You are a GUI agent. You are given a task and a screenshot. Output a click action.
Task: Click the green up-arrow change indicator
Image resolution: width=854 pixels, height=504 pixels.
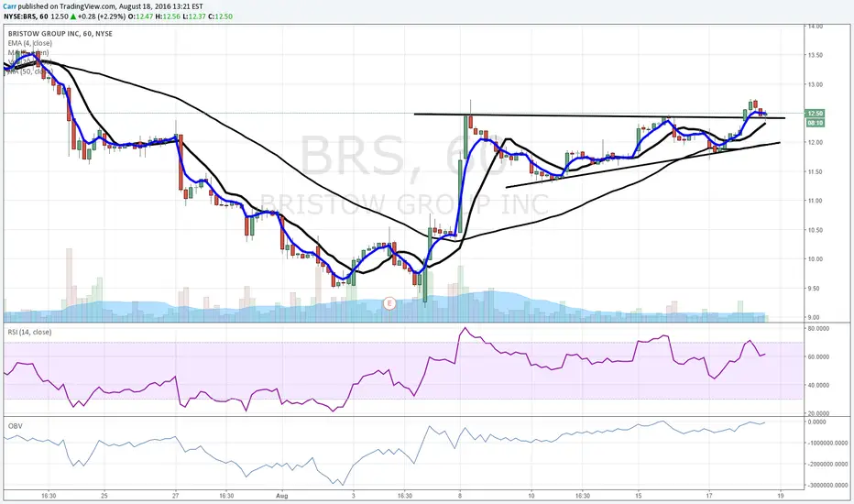[x=74, y=16]
